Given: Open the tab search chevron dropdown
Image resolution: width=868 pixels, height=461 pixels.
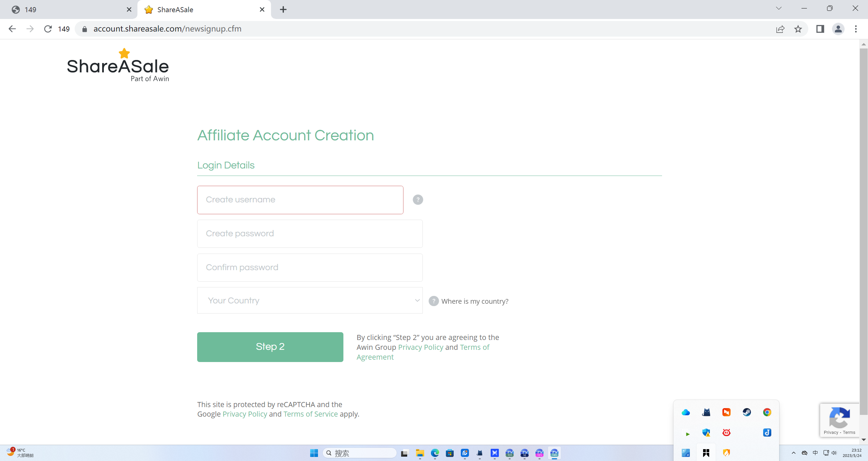Looking at the screenshot, I should [x=778, y=8].
